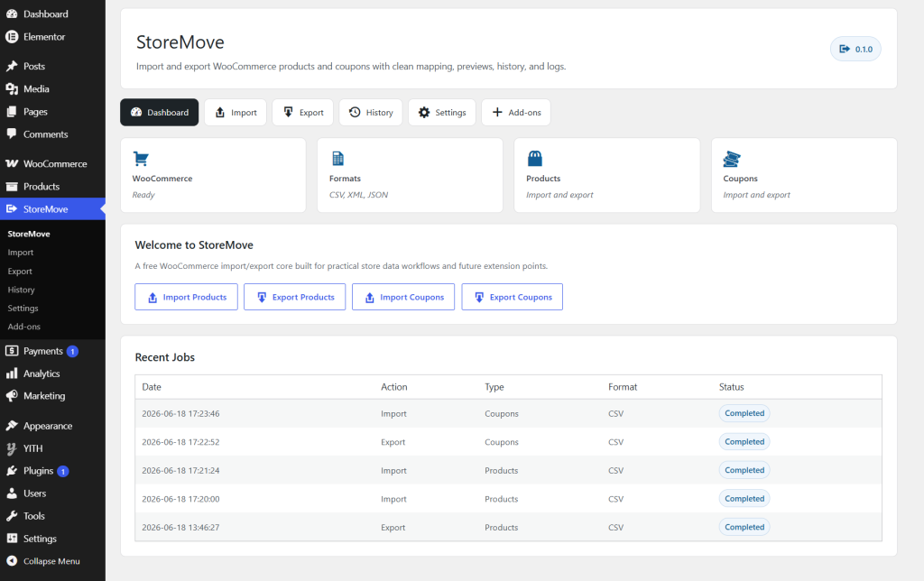Click the Tools wrench icon
The width and height of the screenshot is (924, 581).
[x=12, y=516]
